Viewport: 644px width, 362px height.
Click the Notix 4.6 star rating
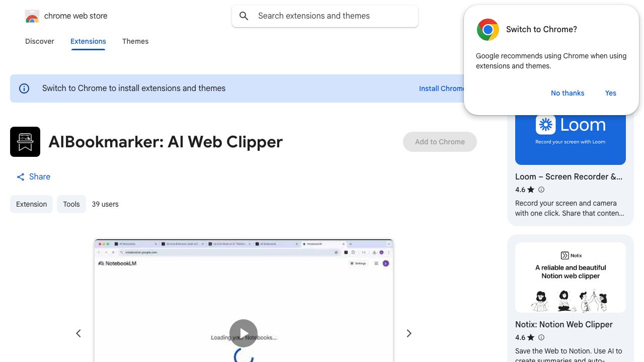[x=525, y=337]
